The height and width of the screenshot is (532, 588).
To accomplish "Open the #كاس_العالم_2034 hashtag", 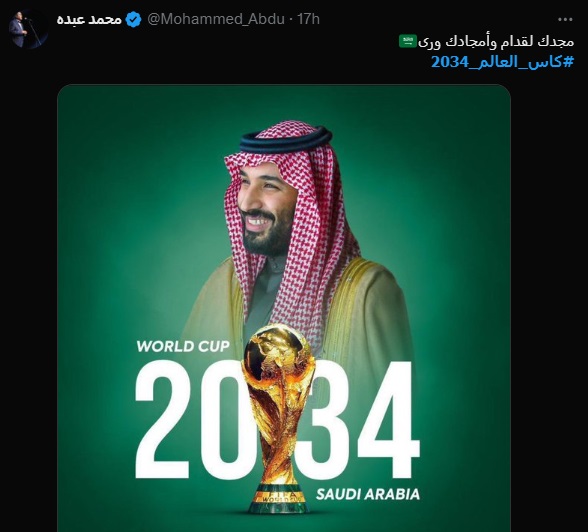I will [x=502, y=61].
